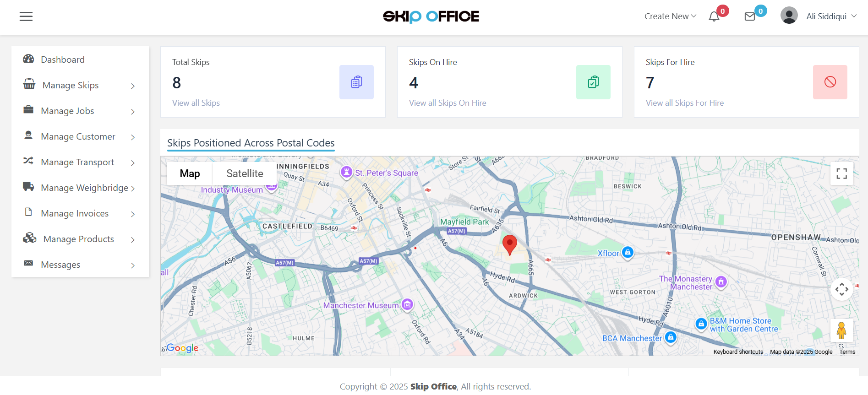Click the Street View pegman icon
This screenshot has width=868, height=395.
(841, 330)
